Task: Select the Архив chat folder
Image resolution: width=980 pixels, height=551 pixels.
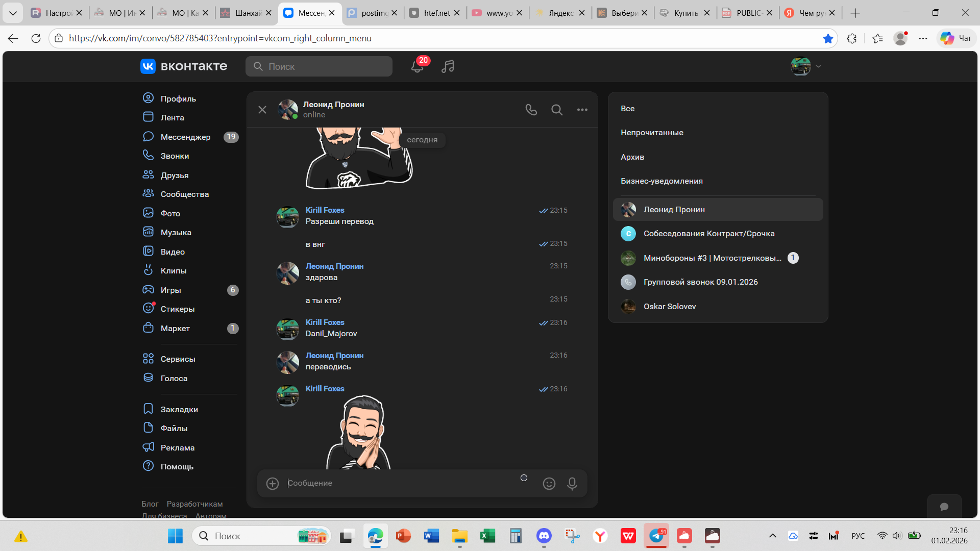Action: (x=632, y=157)
